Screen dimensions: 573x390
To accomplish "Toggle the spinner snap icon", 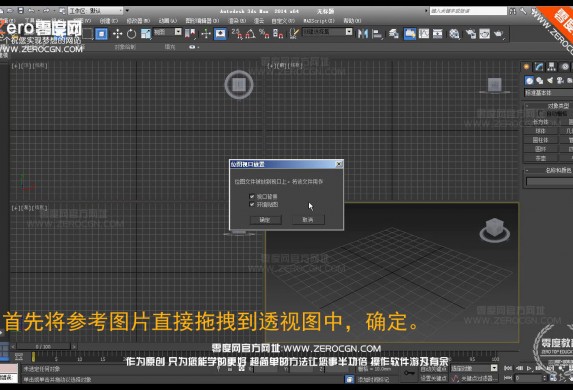I will 278,34.
